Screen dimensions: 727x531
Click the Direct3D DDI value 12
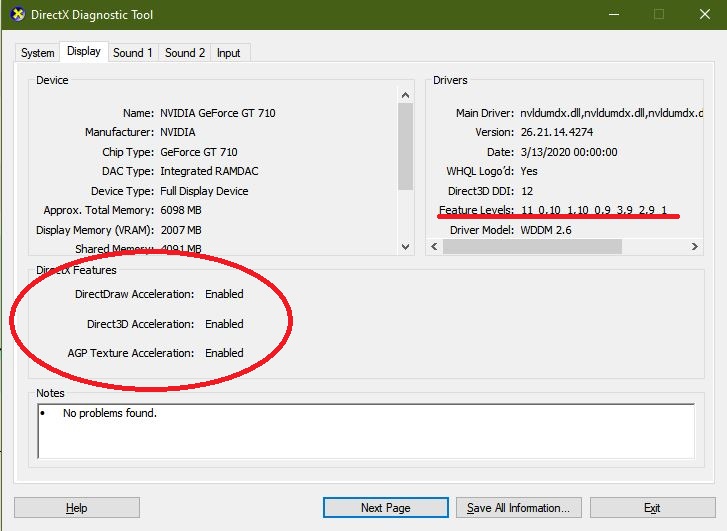coord(527,191)
